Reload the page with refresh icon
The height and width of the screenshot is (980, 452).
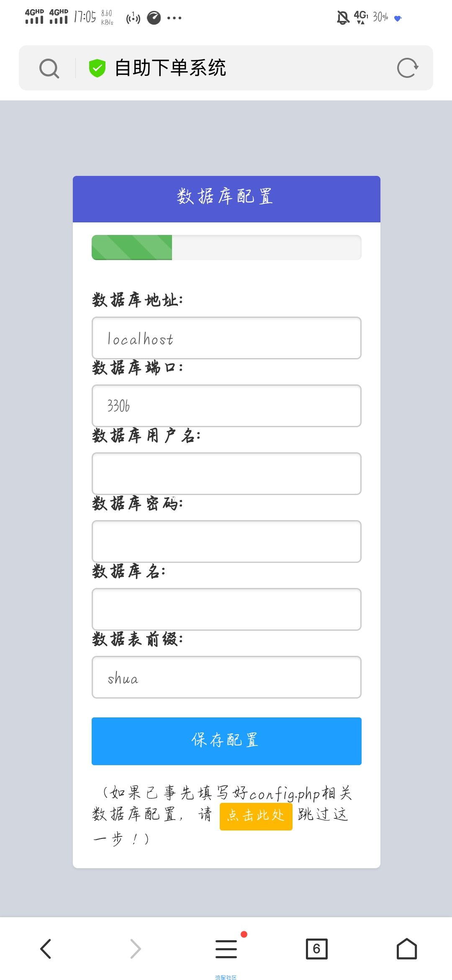coord(408,68)
